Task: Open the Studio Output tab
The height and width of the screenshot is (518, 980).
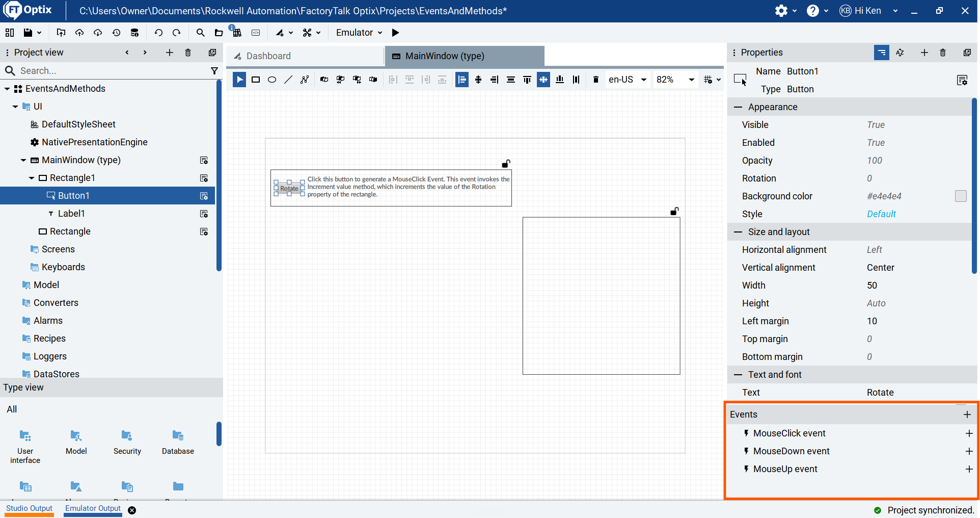Action: (30, 509)
